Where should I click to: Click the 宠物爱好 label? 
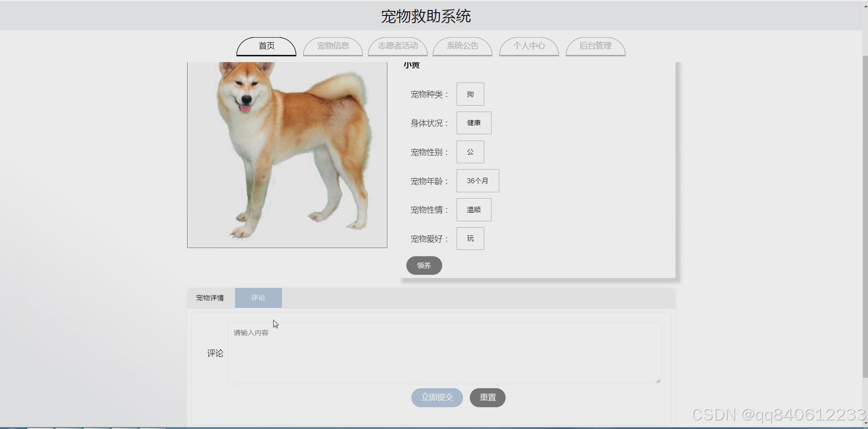(x=429, y=238)
